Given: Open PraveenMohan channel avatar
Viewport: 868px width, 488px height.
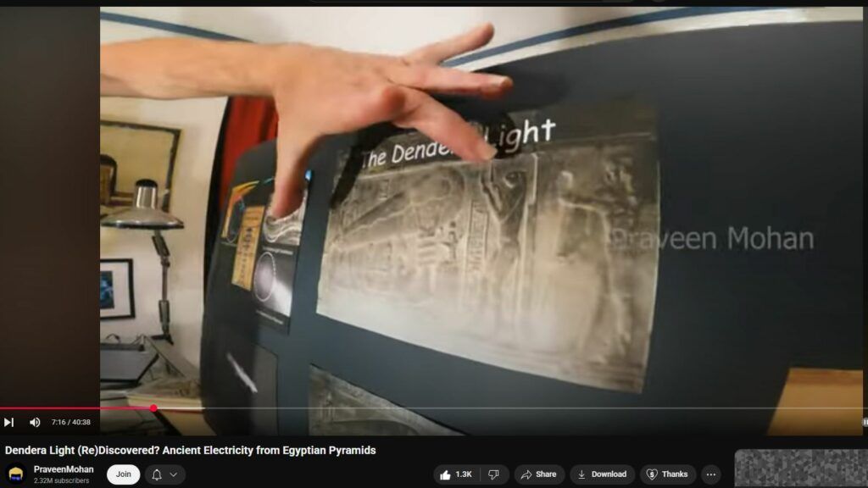Looking at the screenshot, I should tap(16, 474).
